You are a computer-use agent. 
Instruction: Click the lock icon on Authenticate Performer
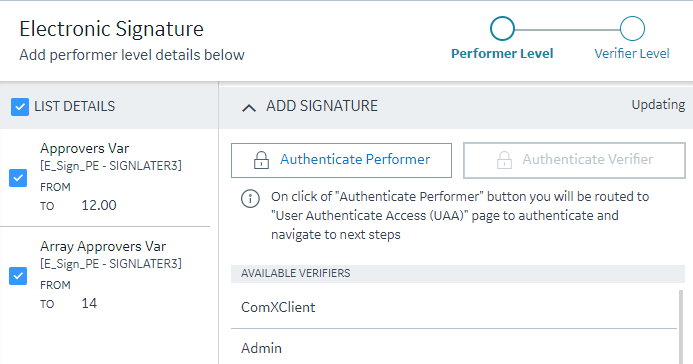261,160
